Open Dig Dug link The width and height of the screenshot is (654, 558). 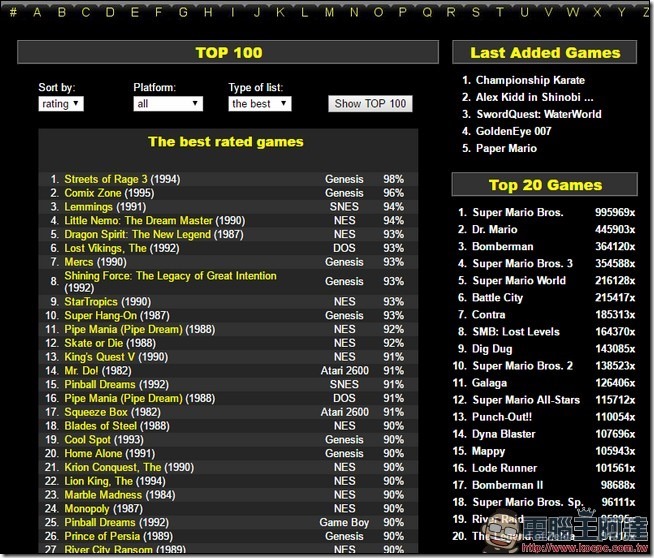point(492,349)
